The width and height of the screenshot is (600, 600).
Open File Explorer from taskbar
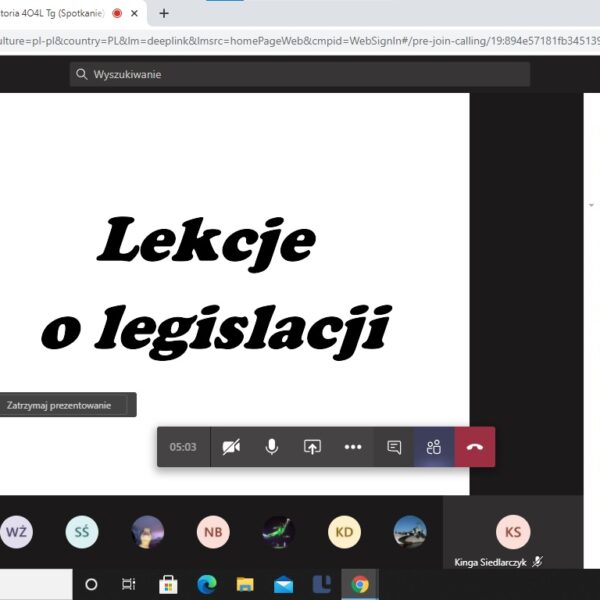tap(245, 584)
